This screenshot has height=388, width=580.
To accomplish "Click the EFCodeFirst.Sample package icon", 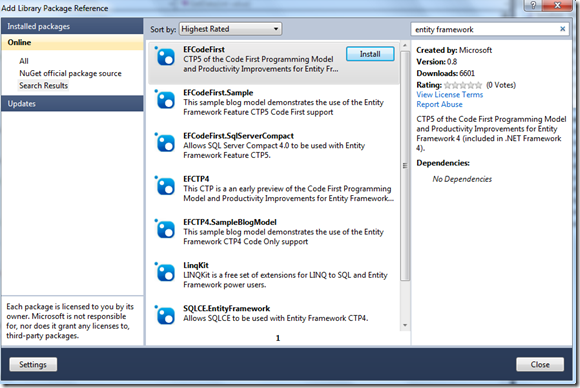I will [x=165, y=100].
